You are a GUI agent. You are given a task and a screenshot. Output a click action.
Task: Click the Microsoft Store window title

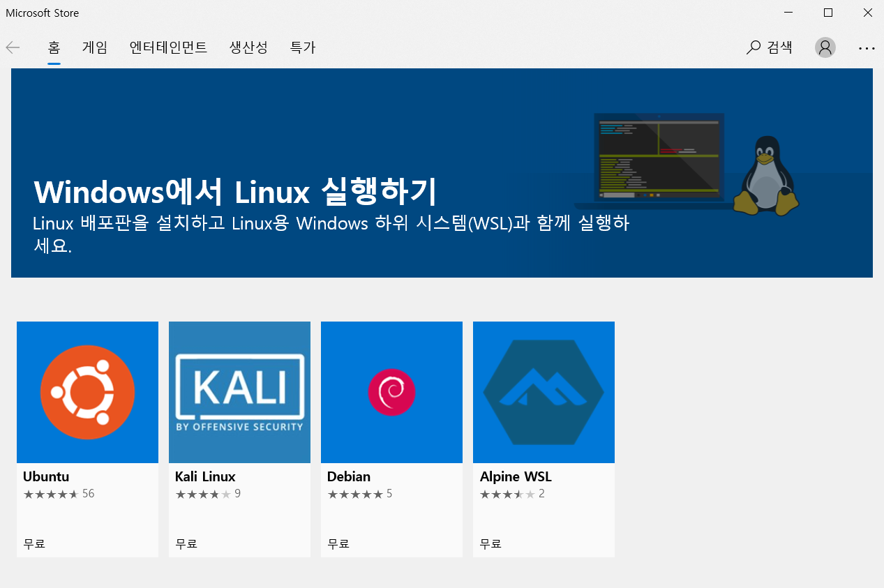(43, 13)
